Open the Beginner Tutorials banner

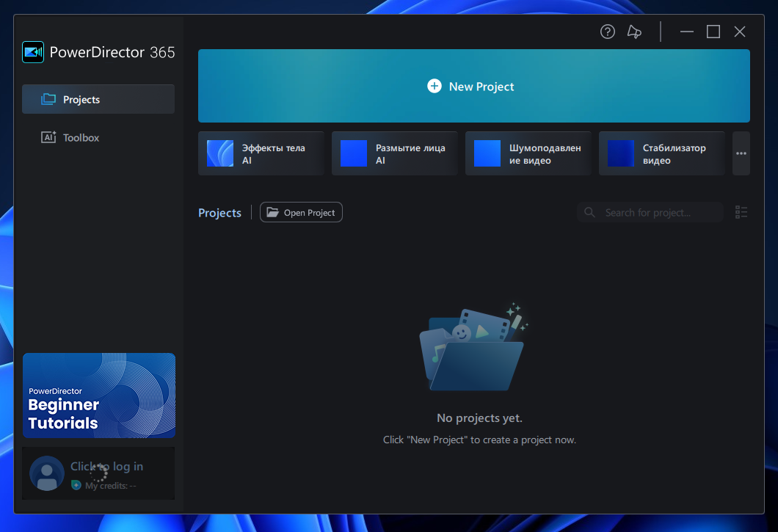99,396
